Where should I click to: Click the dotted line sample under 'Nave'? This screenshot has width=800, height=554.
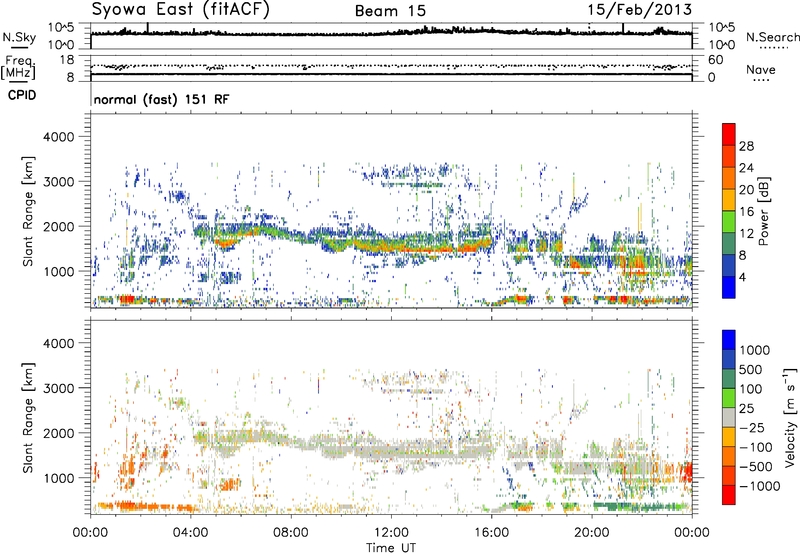762,81
